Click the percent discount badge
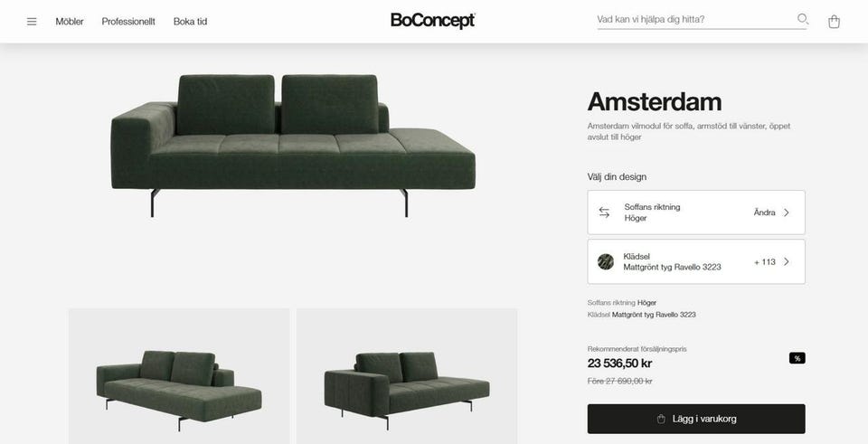 pos(797,358)
